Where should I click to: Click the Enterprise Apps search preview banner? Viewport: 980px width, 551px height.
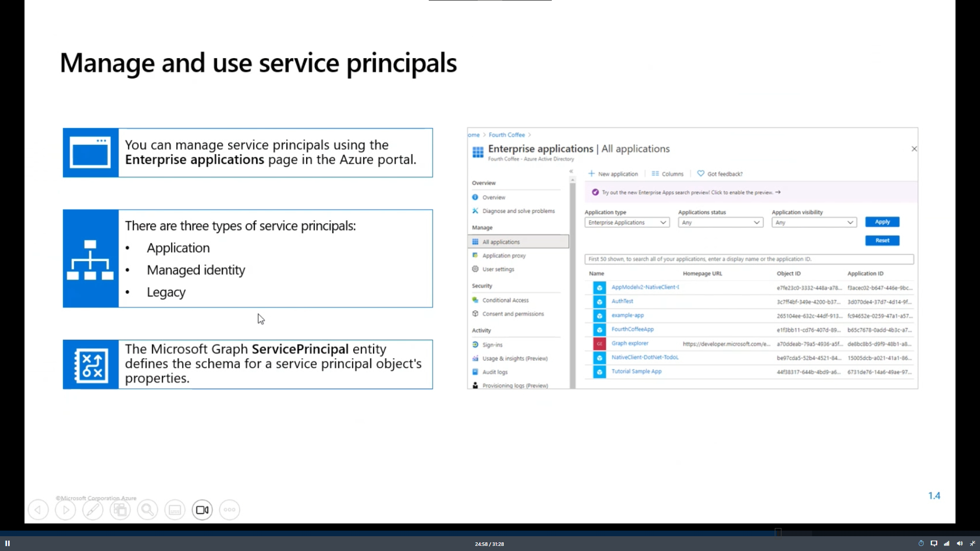[x=751, y=193]
